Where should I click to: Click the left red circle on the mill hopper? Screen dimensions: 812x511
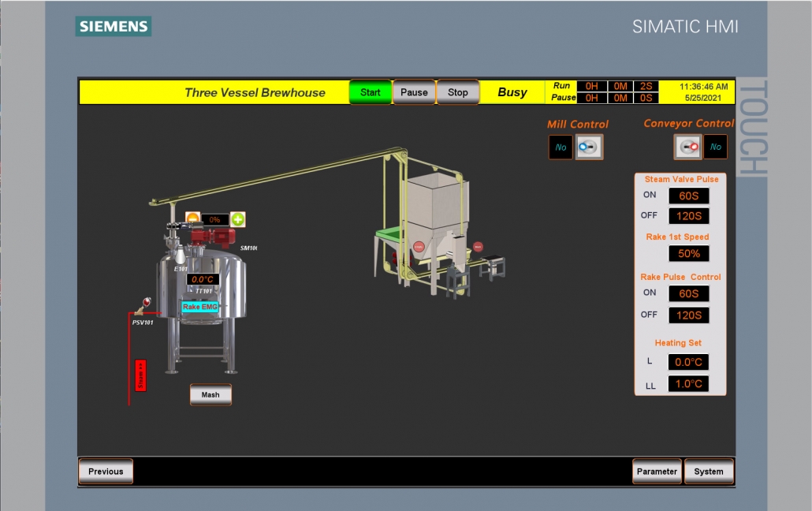click(x=419, y=247)
